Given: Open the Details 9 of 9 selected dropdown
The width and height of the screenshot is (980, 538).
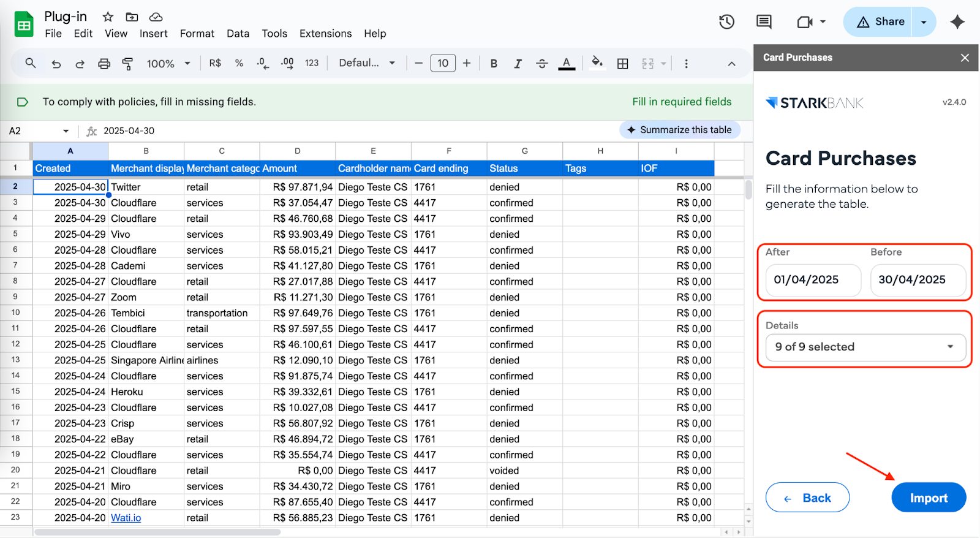Looking at the screenshot, I should click(x=865, y=347).
